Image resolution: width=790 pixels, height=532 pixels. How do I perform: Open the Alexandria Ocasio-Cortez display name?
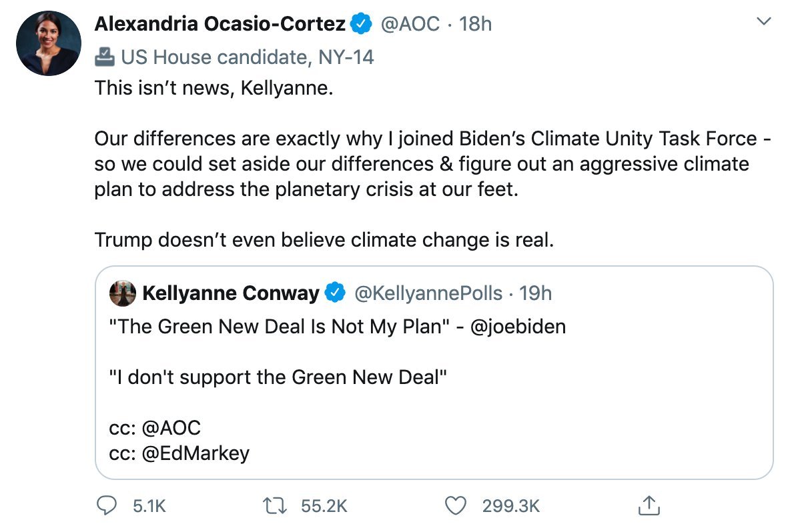tap(220, 25)
